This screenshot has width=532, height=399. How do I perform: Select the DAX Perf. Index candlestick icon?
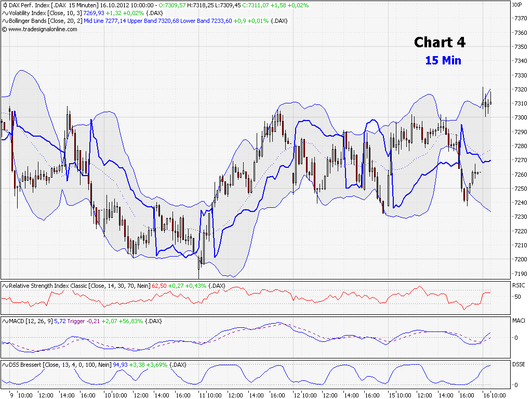click(x=4, y=5)
